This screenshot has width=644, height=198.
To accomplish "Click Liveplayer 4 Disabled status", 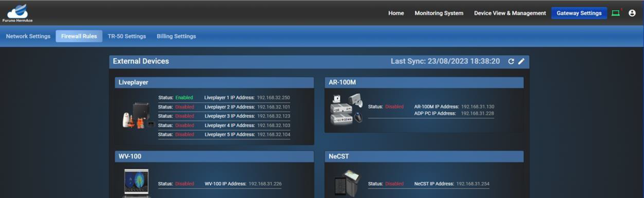I will pos(184,125).
